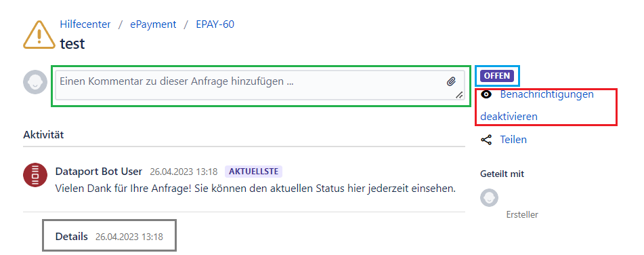Open the EPAY-60 breadcrumb link

(x=215, y=24)
